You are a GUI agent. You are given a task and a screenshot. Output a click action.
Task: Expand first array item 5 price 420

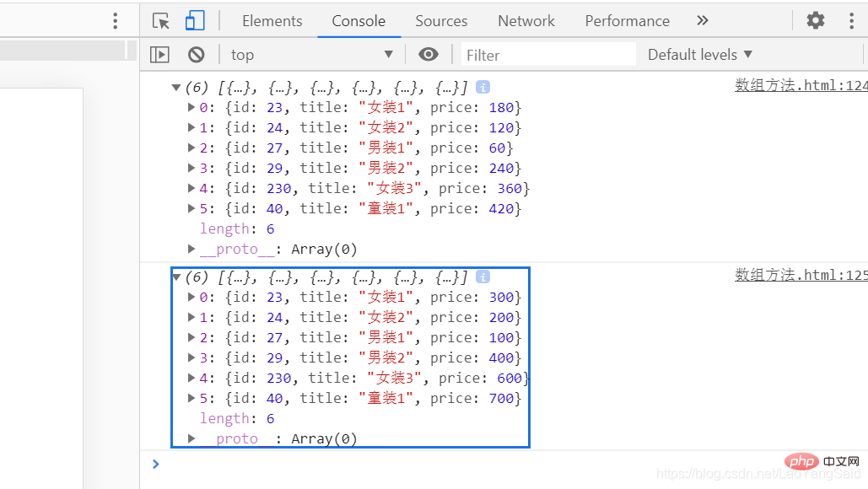click(x=191, y=208)
